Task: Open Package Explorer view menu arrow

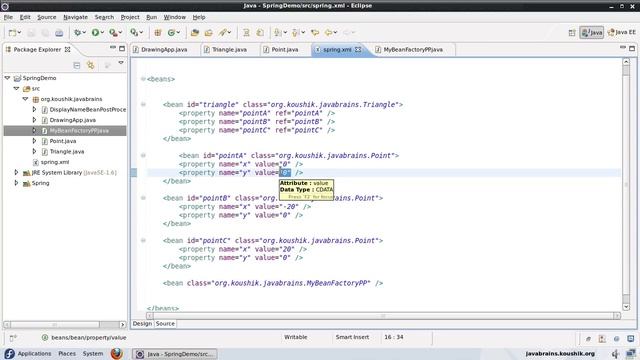Action: click(x=121, y=63)
